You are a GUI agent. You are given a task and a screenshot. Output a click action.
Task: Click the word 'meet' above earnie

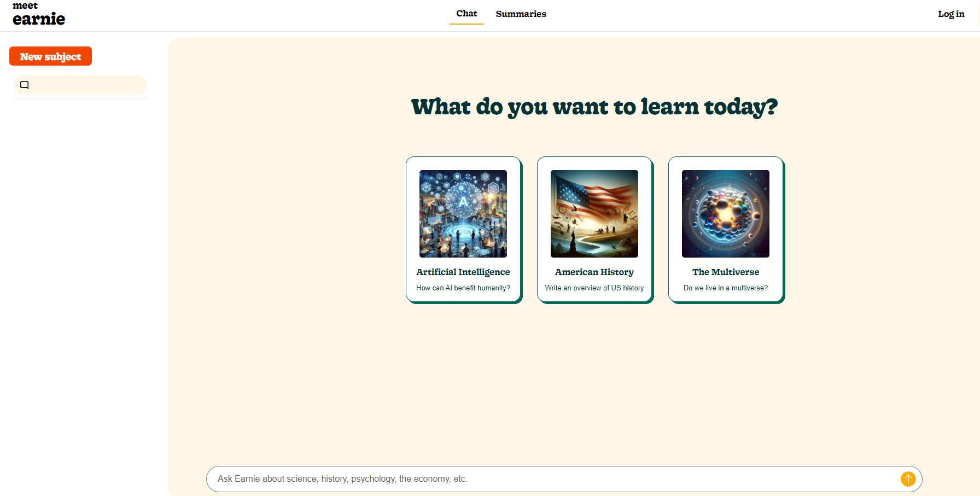point(25,5)
